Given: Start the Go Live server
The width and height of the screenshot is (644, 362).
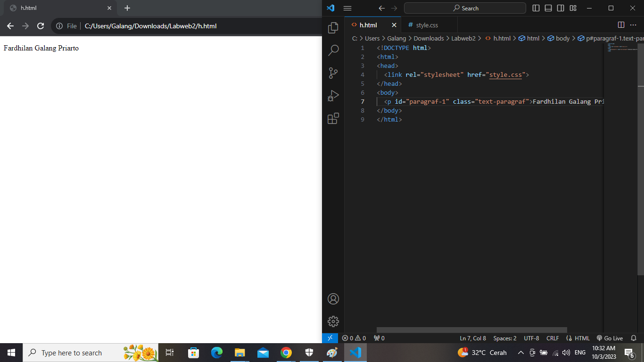Looking at the screenshot, I should 610,338.
